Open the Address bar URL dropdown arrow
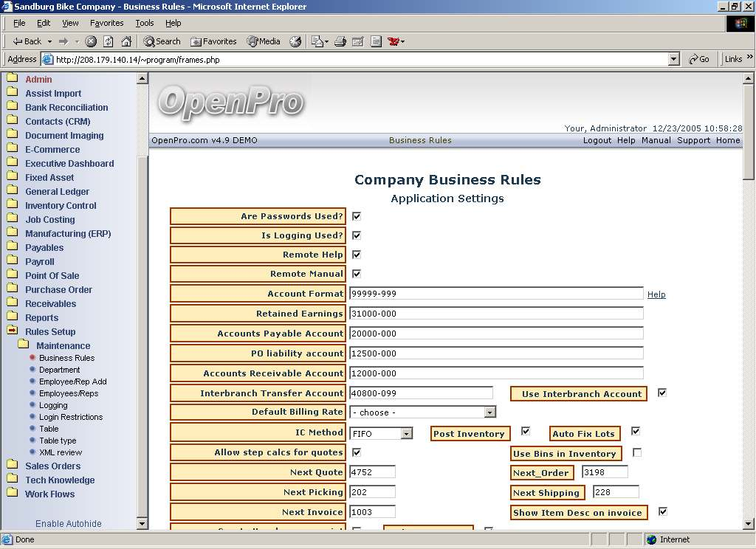This screenshot has height=549, width=756. [x=673, y=59]
